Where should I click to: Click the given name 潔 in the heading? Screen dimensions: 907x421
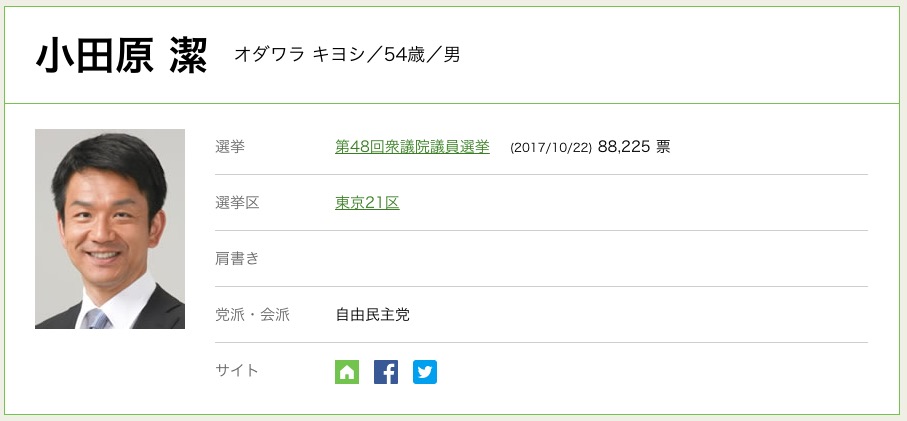(x=188, y=56)
